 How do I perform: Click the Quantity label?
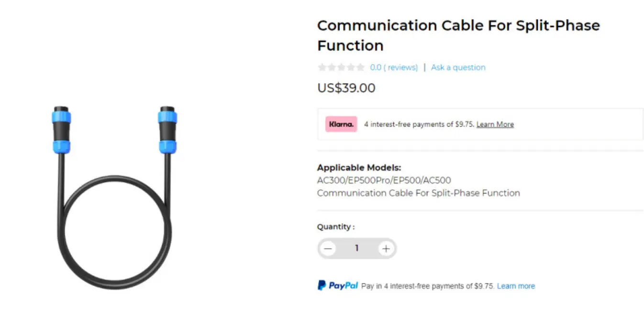(336, 227)
